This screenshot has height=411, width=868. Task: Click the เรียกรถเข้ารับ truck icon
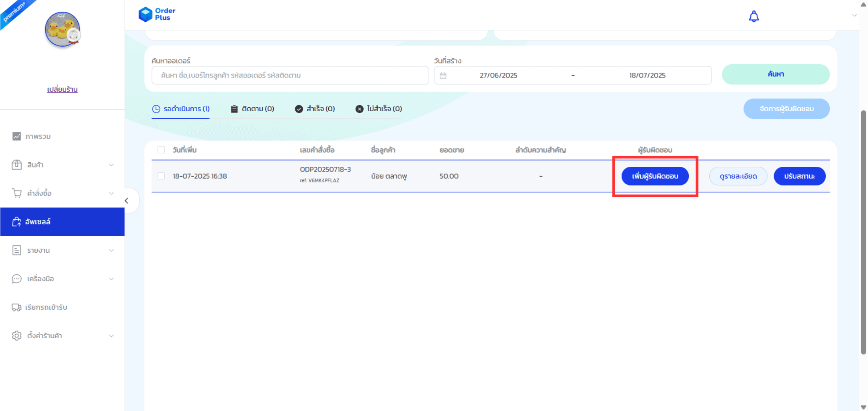click(16, 307)
